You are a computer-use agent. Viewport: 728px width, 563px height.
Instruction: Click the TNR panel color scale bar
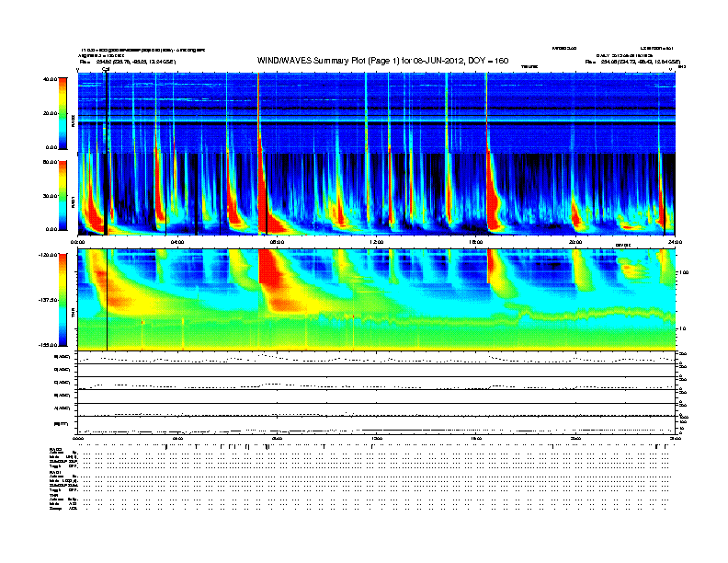[x=63, y=300]
